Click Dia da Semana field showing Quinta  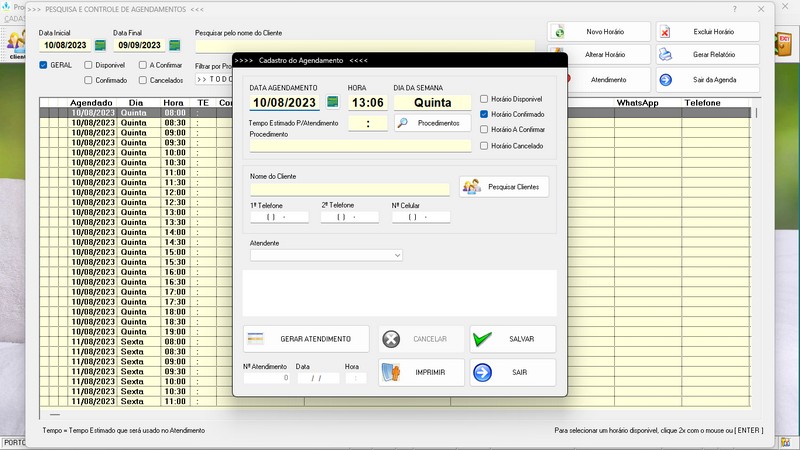tap(433, 103)
